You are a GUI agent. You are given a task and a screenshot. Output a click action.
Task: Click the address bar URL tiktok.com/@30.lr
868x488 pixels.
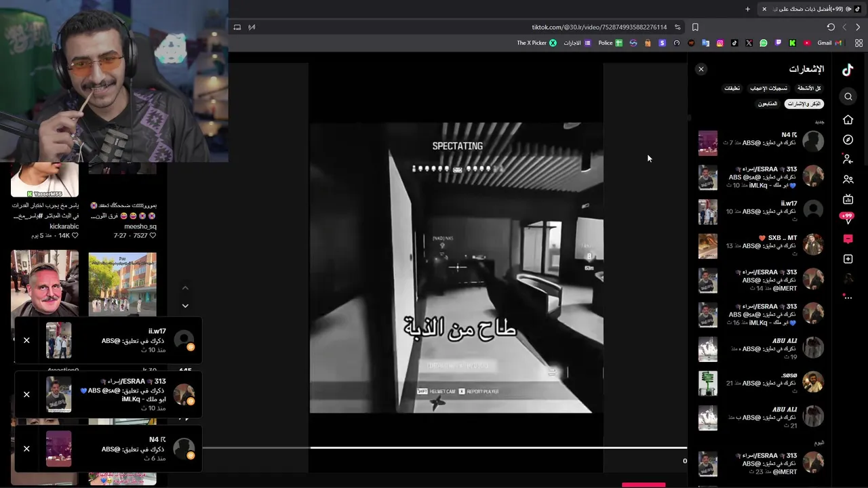coord(599,27)
